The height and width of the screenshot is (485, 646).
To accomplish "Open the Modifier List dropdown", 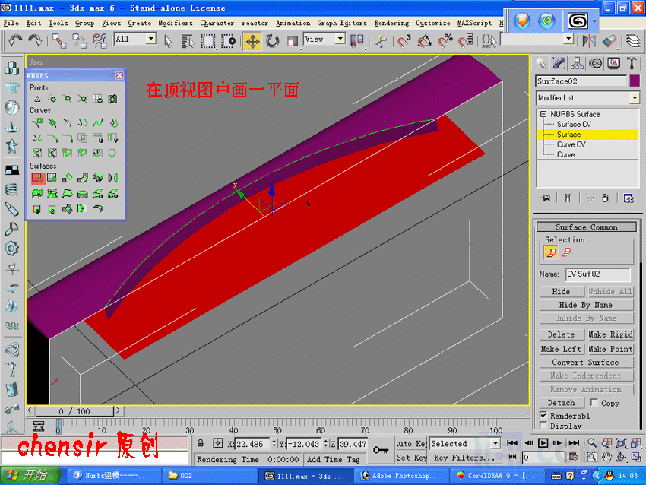I will (x=634, y=98).
